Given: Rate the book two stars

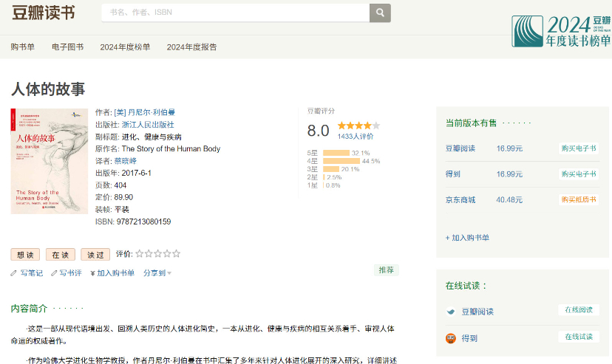Looking at the screenshot, I should (x=149, y=254).
